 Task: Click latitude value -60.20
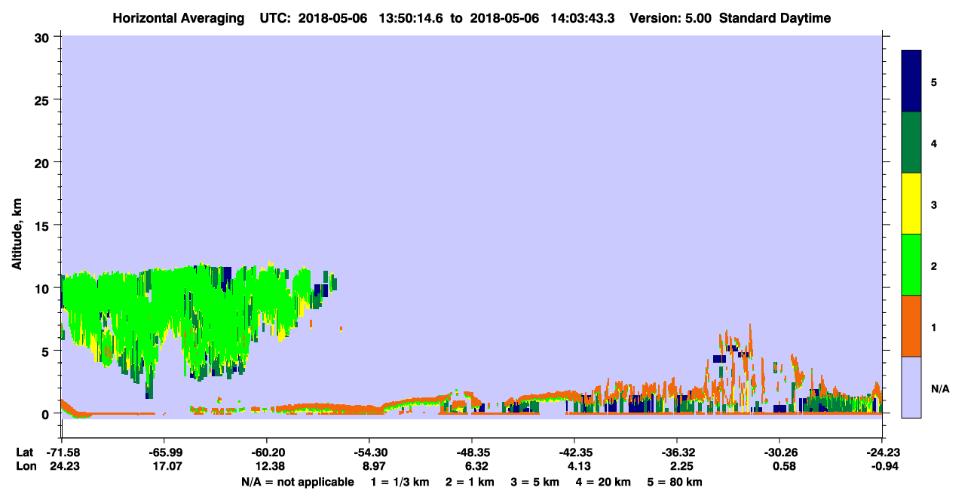pyautogui.click(x=267, y=452)
